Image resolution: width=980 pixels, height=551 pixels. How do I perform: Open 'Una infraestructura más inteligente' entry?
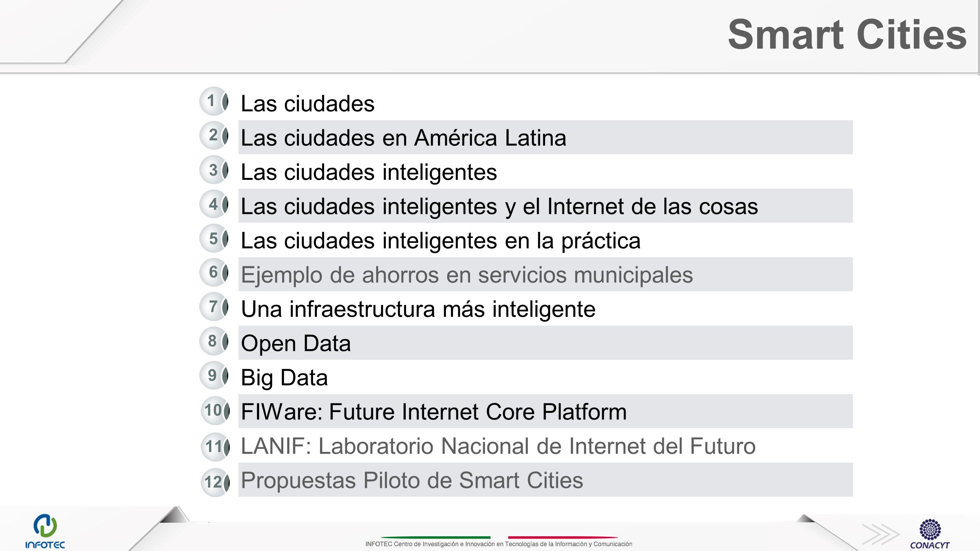coord(418,309)
